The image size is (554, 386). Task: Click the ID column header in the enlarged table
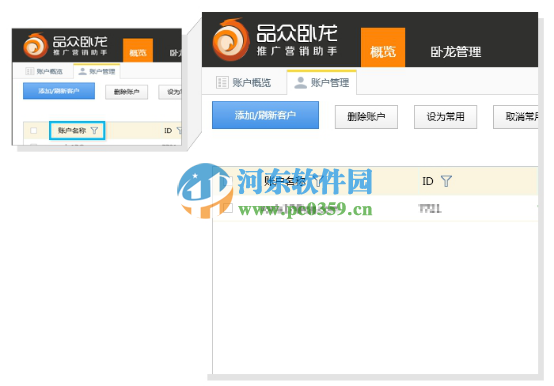pyautogui.click(x=428, y=181)
